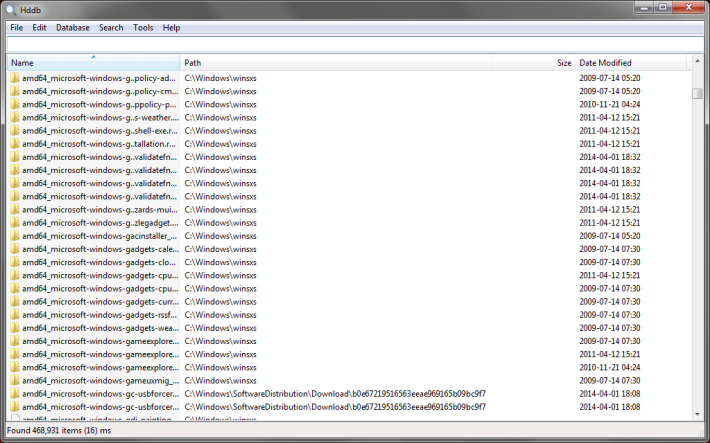The width and height of the screenshot is (710, 443).
Task: Click the date of g..zards-mui row
Action: pyautogui.click(x=609, y=209)
